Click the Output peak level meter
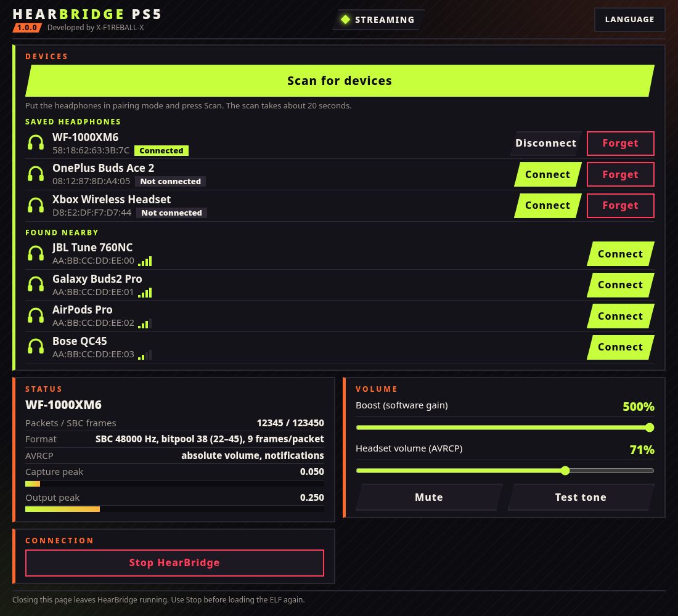This screenshot has width=678, height=616. pyautogui.click(x=174, y=509)
